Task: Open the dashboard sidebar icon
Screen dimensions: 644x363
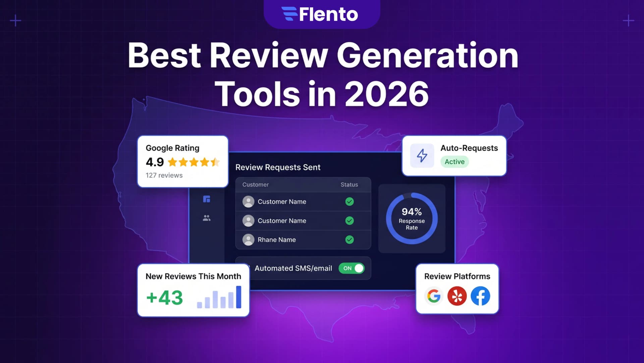Action: 207,199
